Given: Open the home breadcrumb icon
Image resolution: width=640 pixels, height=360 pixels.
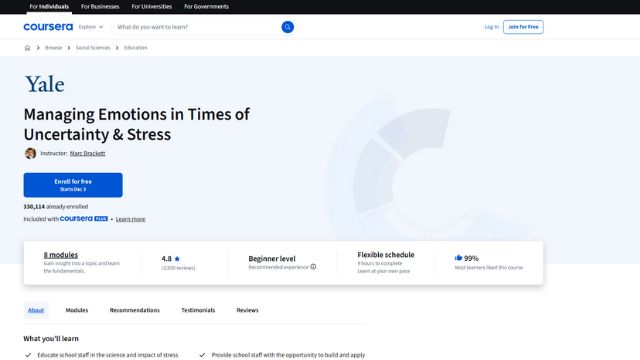Looking at the screenshot, I should click(27, 48).
